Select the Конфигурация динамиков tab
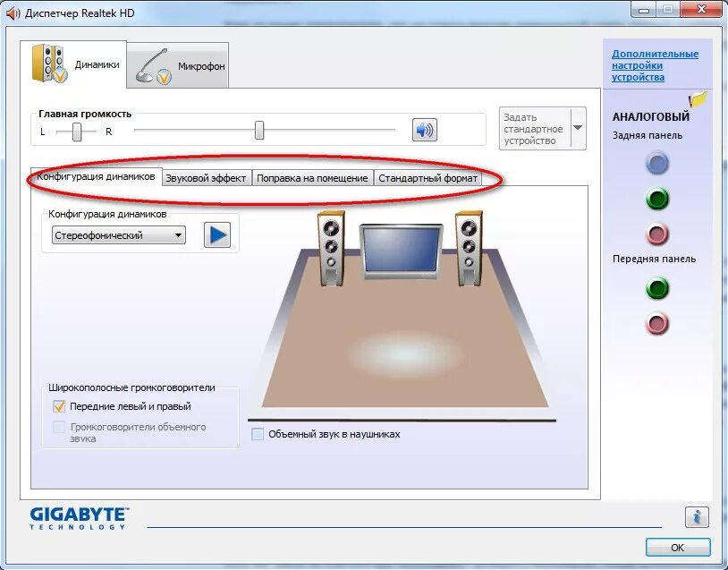The height and width of the screenshot is (570, 728). (x=96, y=177)
